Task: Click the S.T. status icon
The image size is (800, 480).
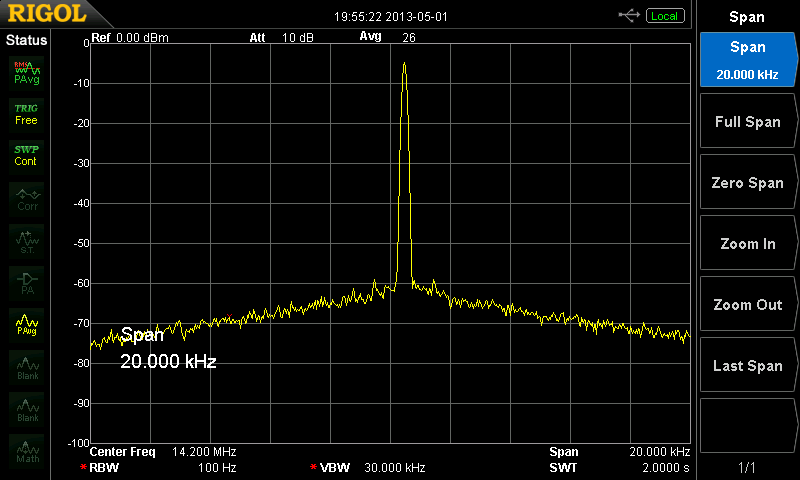Action: tap(26, 241)
